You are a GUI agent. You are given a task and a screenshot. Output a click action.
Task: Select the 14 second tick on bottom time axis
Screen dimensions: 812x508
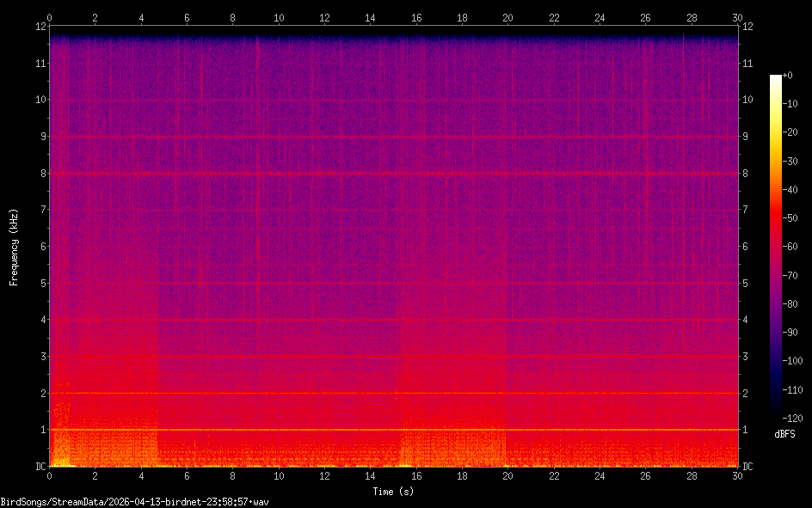coord(370,476)
